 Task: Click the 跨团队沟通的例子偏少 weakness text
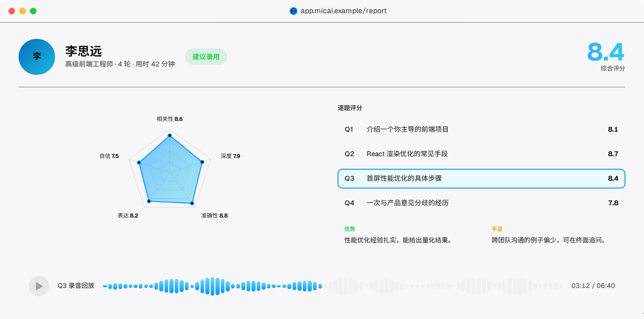pyautogui.click(x=548, y=240)
